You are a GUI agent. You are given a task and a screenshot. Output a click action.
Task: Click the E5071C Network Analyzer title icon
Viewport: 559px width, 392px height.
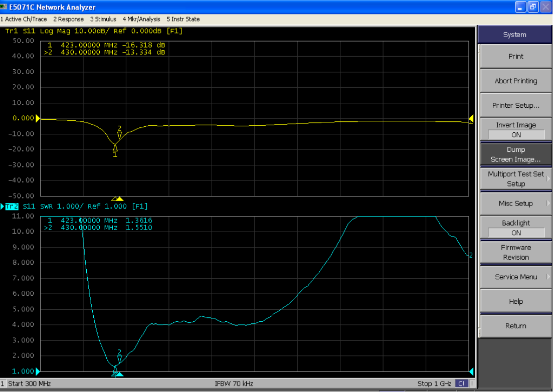4,7
